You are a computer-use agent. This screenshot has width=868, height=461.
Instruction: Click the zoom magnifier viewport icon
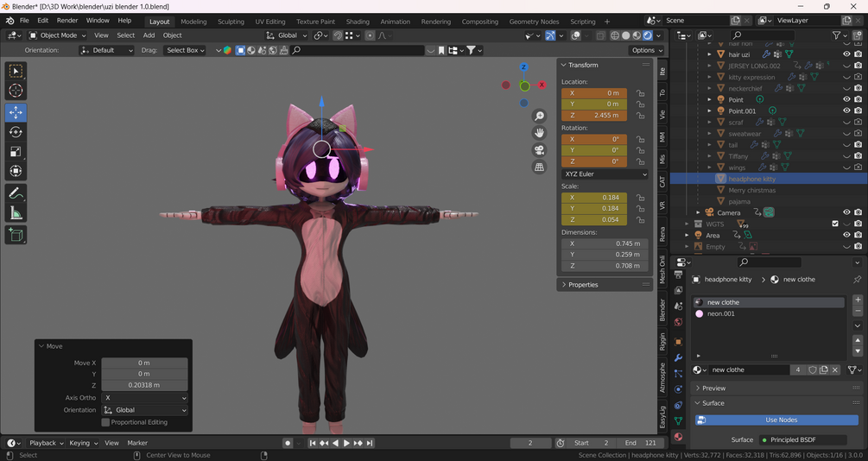[539, 116]
